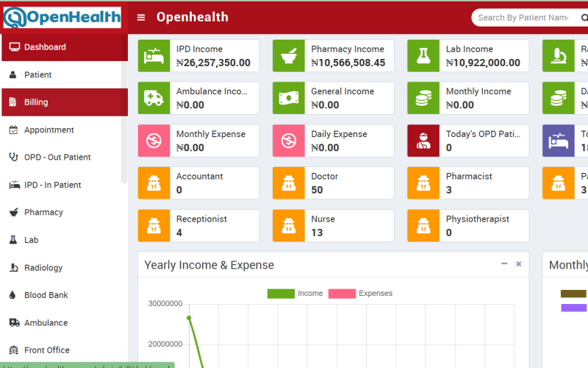Click the Appointment calendar icon
Viewport: 588px width, 368px height.
click(13, 130)
